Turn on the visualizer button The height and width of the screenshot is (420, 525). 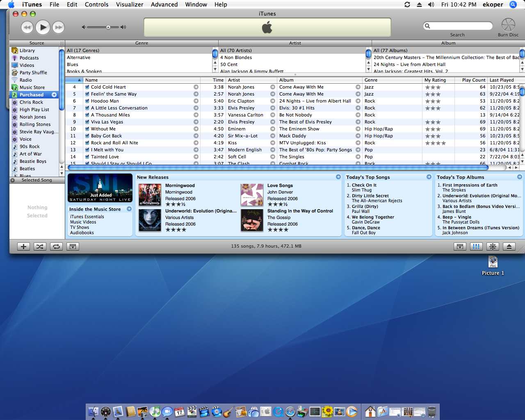coord(493,247)
